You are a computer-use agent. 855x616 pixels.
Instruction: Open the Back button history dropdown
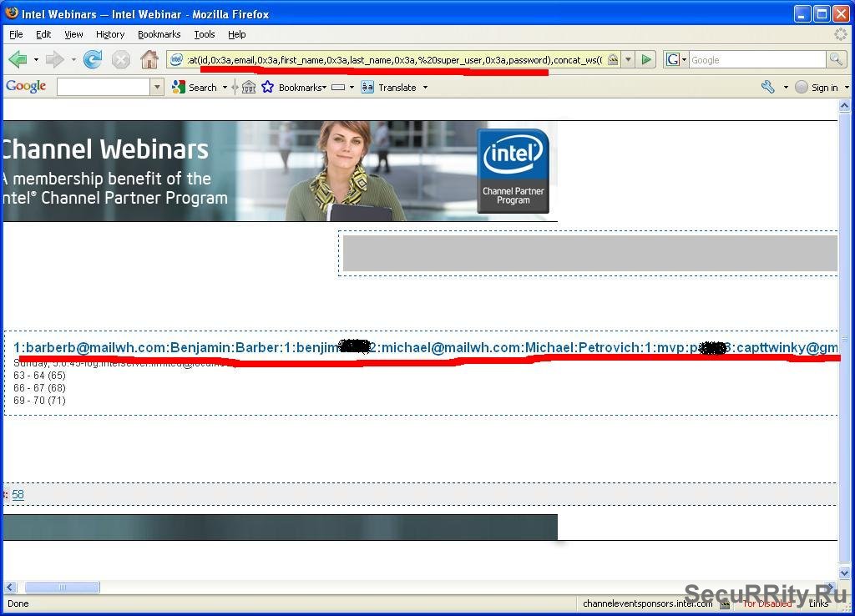[36, 59]
